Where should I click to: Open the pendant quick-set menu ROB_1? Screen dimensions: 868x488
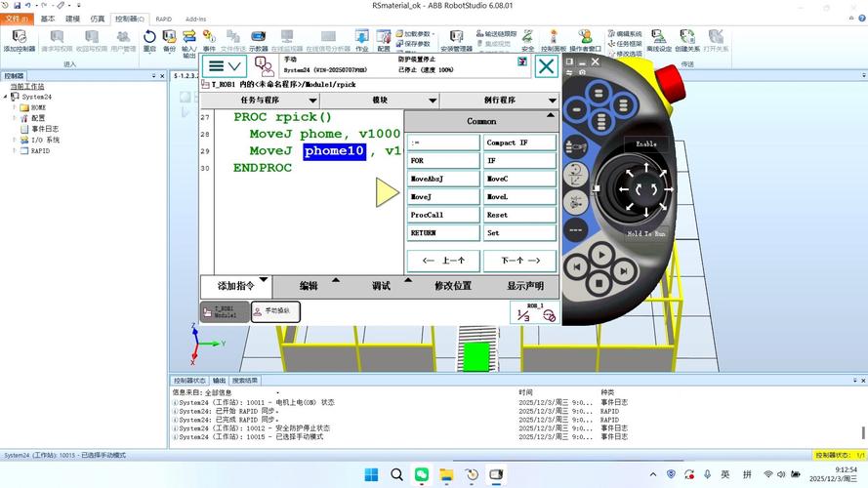click(535, 312)
